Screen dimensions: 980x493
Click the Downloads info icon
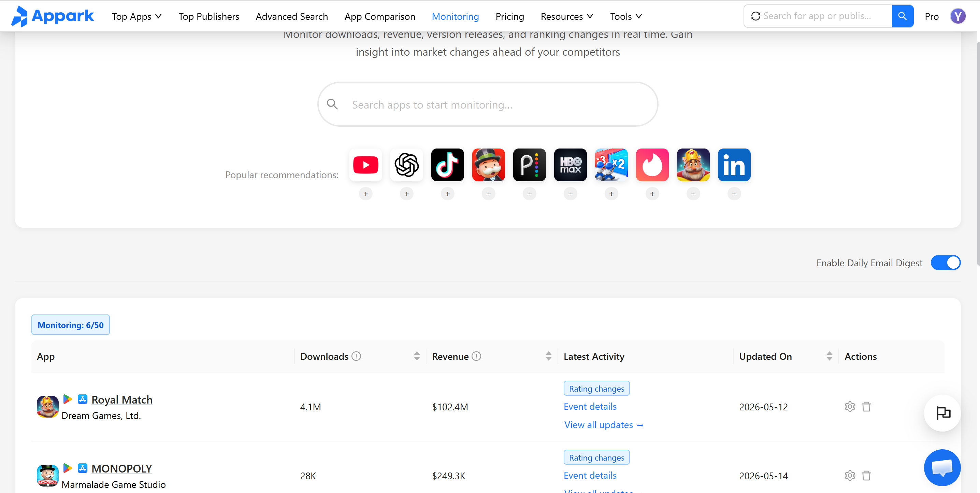(356, 356)
